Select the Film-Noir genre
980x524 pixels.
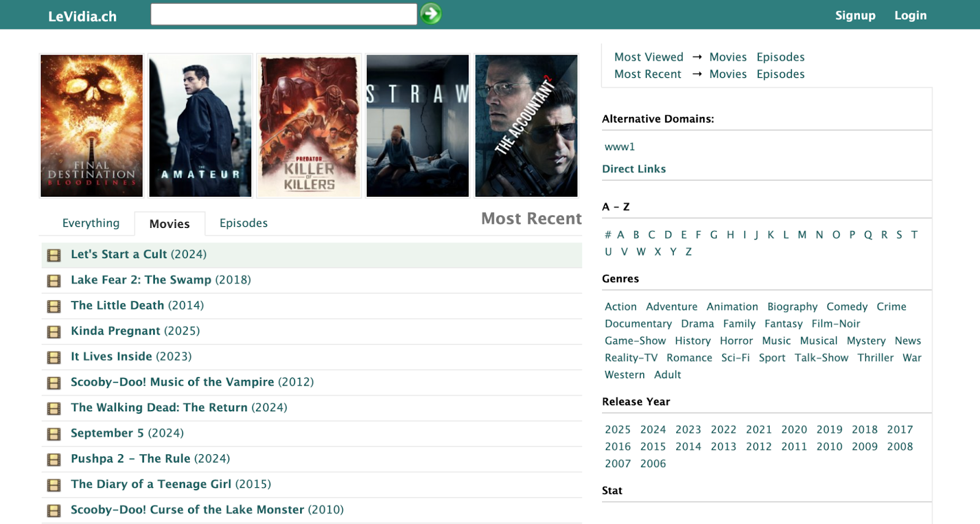click(x=835, y=324)
